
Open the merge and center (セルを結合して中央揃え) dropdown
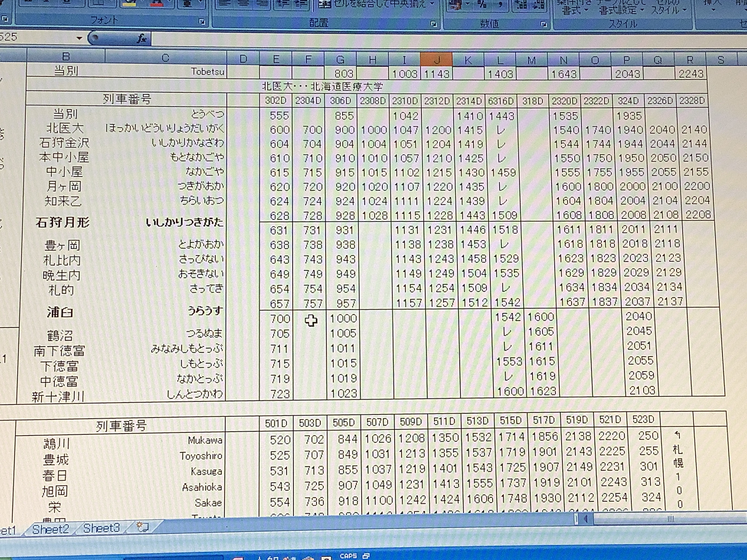[x=432, y=4]
